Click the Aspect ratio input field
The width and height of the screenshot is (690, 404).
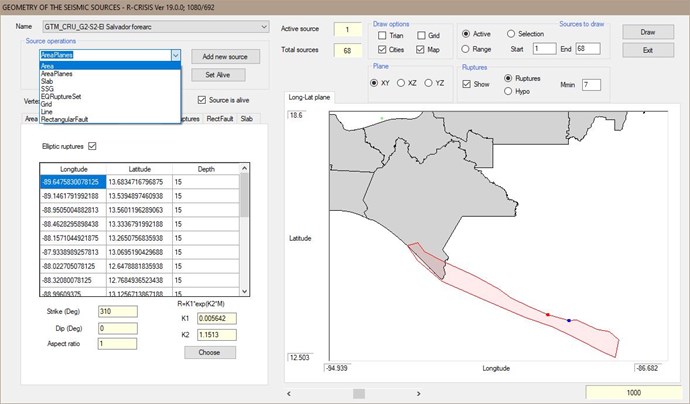click(117, 344)
